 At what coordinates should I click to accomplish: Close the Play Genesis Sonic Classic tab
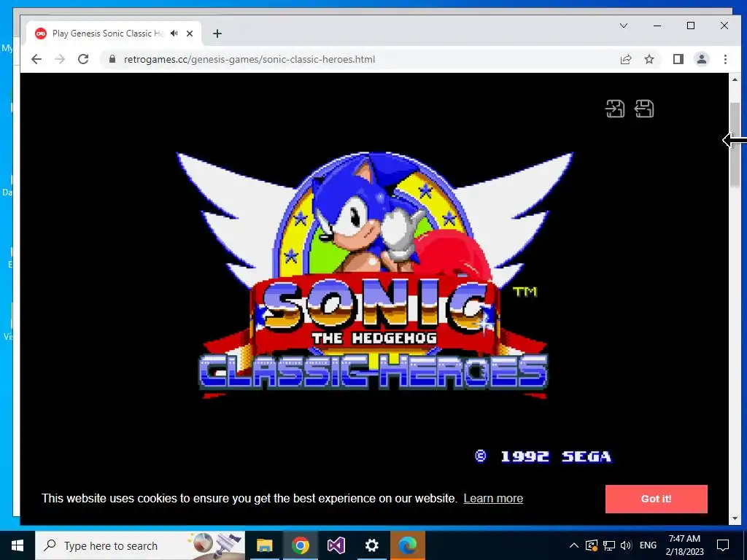click(190, 34)
